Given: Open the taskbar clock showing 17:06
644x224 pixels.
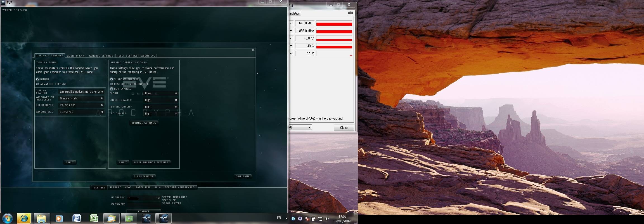Looking at the screenshot, I should (342, 219).
